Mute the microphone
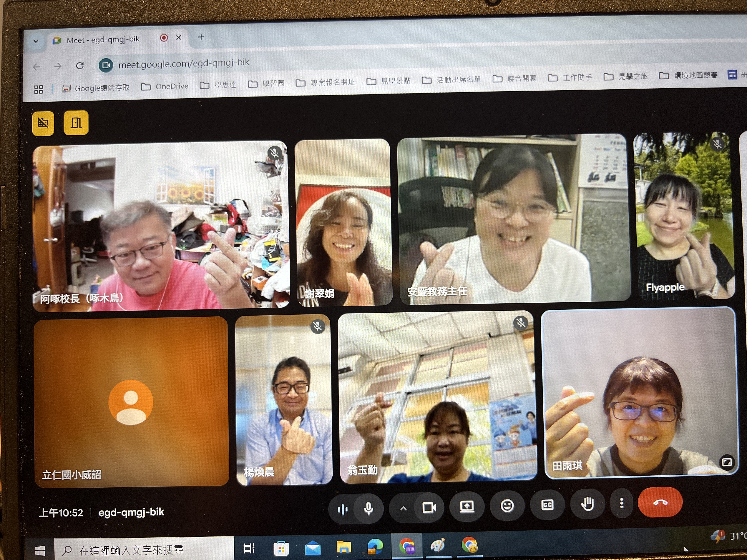The image size is (747, 560). [x=368, y=508]
